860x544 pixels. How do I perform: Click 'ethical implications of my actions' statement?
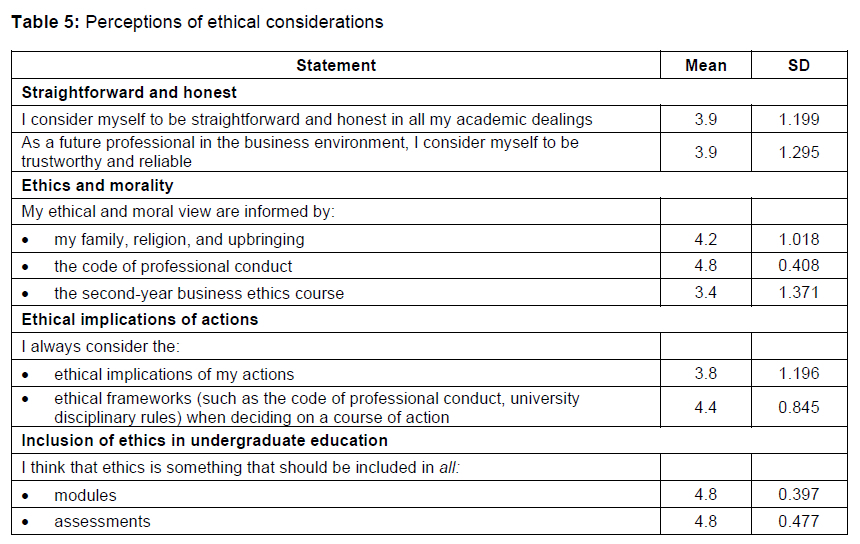click(174, 374)
